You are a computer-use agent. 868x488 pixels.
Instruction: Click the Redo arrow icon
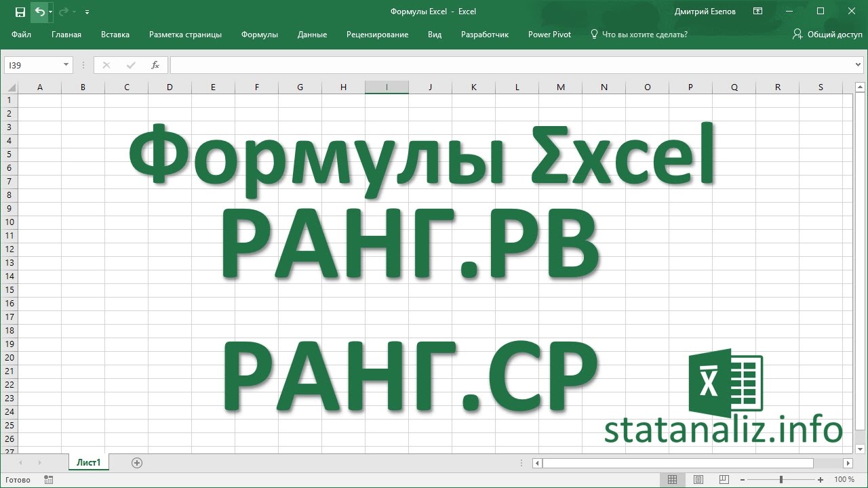click(x=64, y=12)
